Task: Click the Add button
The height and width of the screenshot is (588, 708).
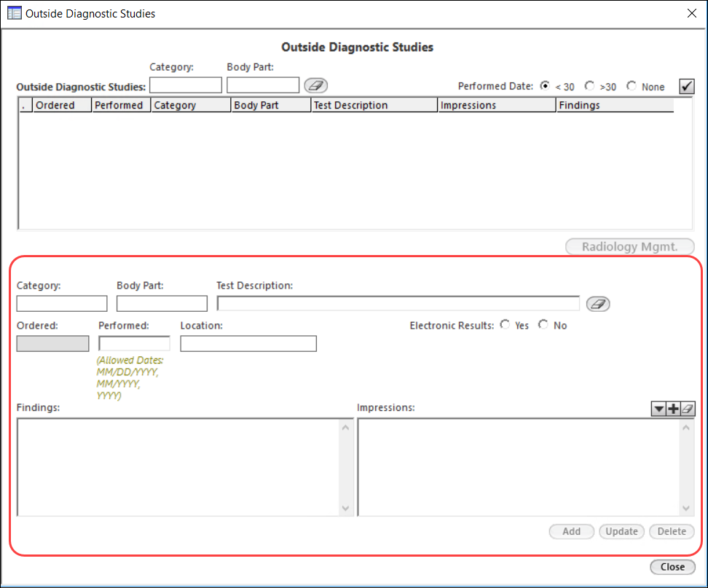Action: coord(571,532)
